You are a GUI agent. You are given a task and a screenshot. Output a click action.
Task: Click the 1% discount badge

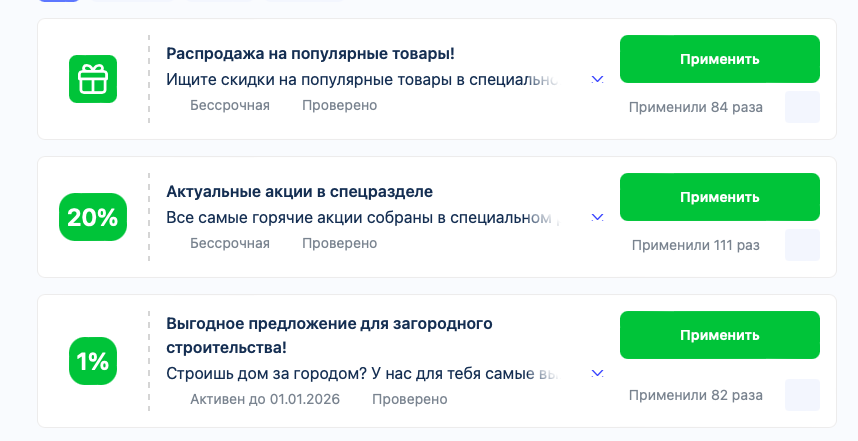pyautogui.click(x=93, y=361)
